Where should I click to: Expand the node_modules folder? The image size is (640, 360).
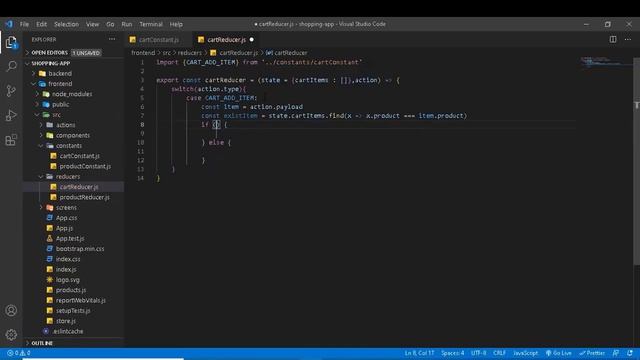click(x=71, y=94)
